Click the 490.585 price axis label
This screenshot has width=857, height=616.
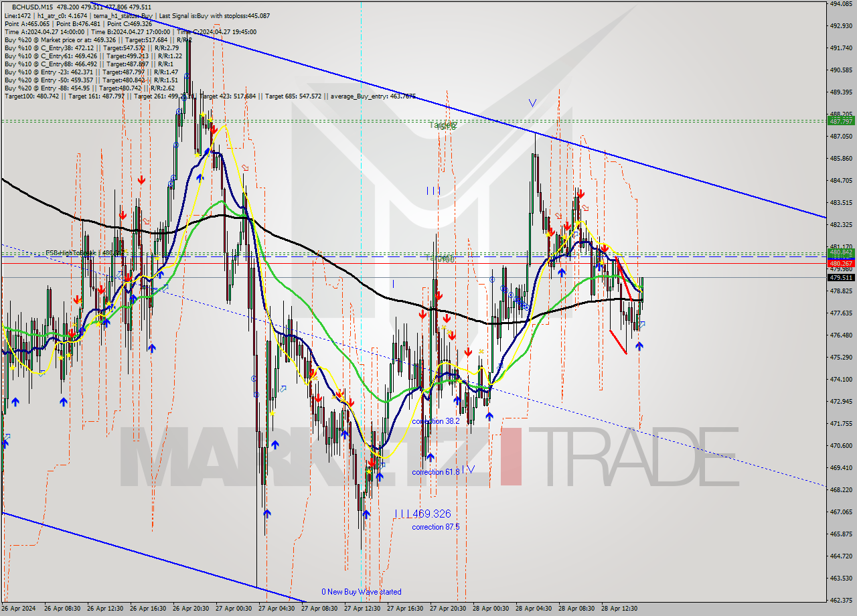(x=841, y=70)
